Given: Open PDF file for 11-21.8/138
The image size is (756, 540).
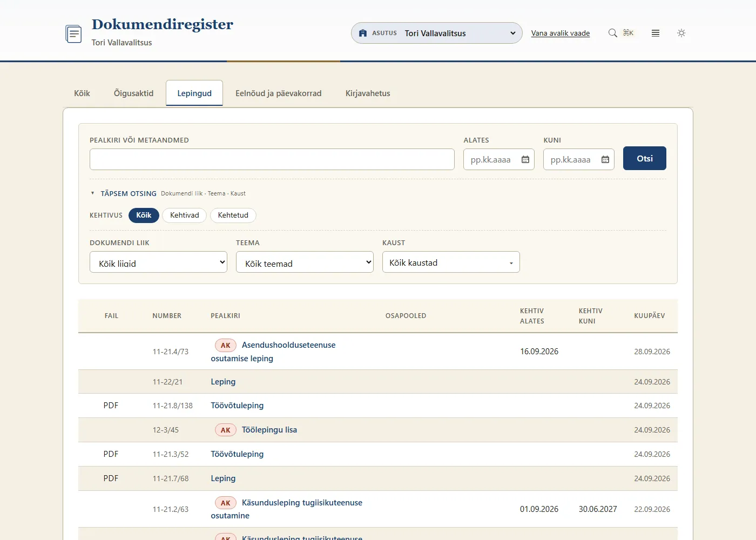Looking at the screenshot, I should tap(111, 406).
